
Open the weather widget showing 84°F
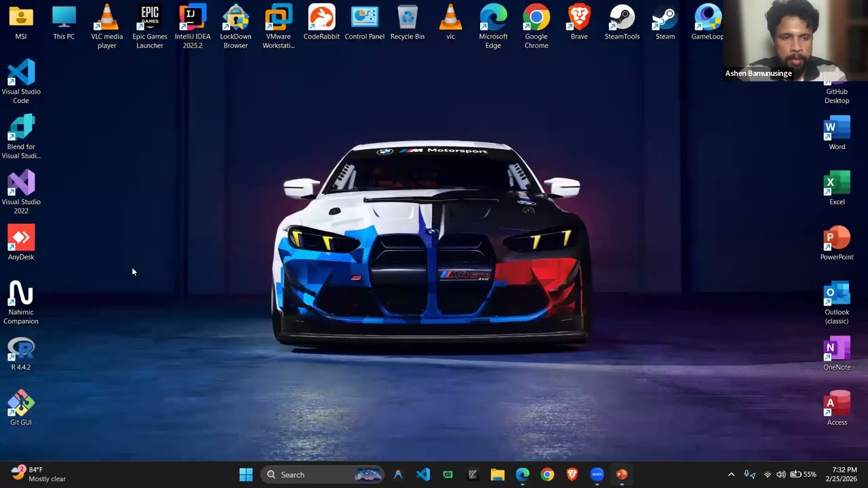(39, 474)
